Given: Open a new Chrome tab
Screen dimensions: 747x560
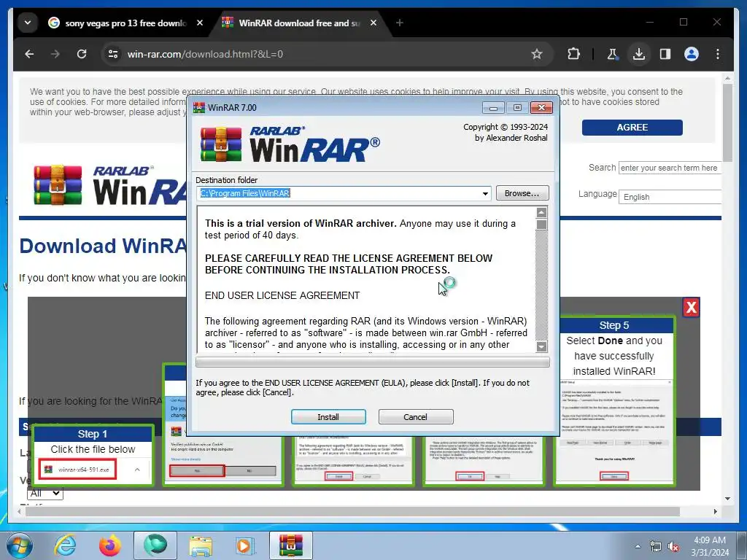Looking at the screenshot, I should (400, 23).
